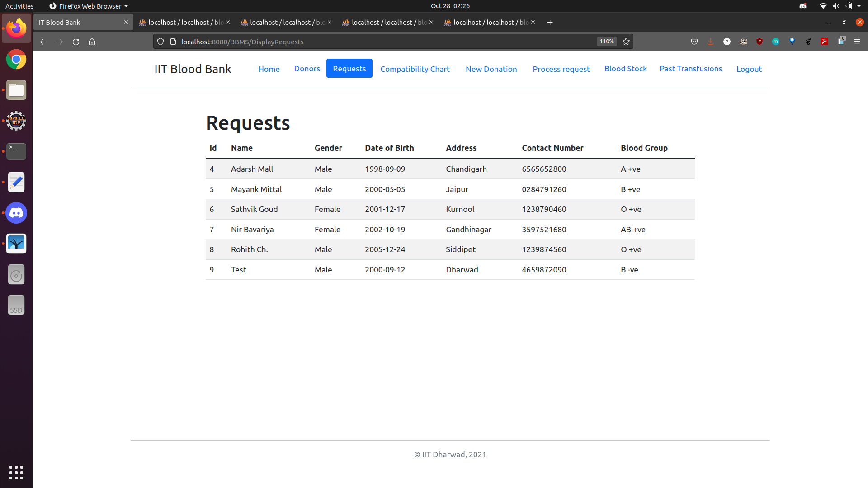Open the New Donation page
This screenshot has width=868, height=488.
tap(491, 67)
